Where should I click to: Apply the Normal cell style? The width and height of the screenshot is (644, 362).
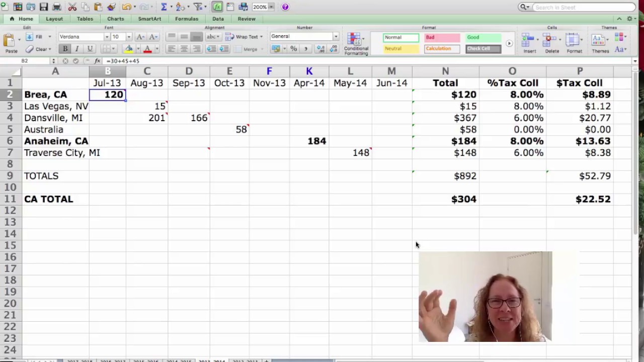(401, 37)
